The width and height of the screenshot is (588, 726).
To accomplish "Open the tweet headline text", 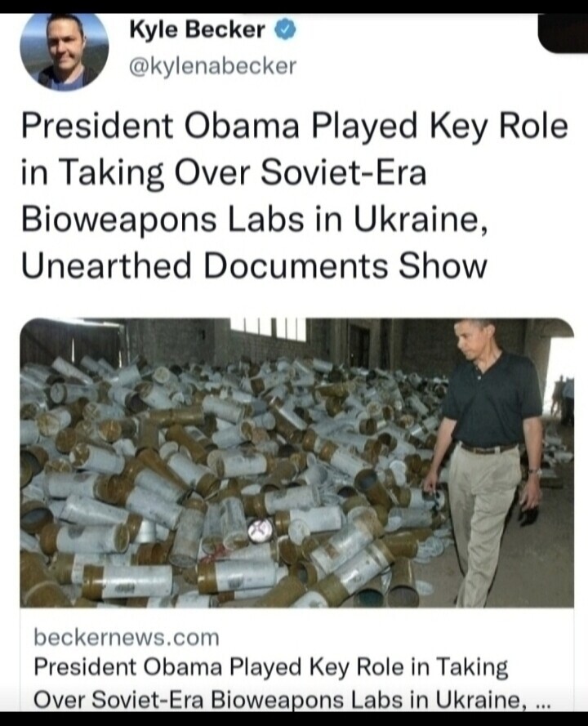I will coord(295,196).
